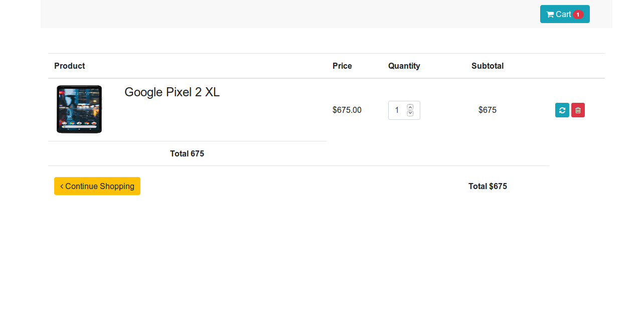The width and height of the screenshot is (644, 336).
Task: Click the $675 subtotal value in row
Action: tap(487, 110)
